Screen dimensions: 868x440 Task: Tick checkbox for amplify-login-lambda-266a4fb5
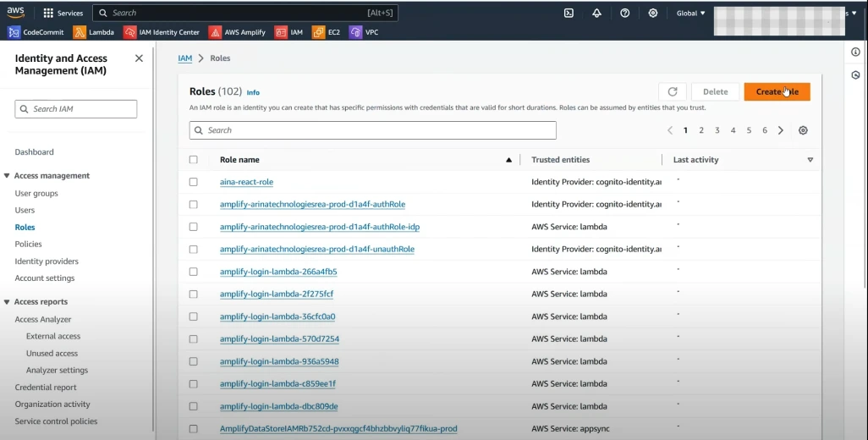pyautogui.click(x=194, y=272)
